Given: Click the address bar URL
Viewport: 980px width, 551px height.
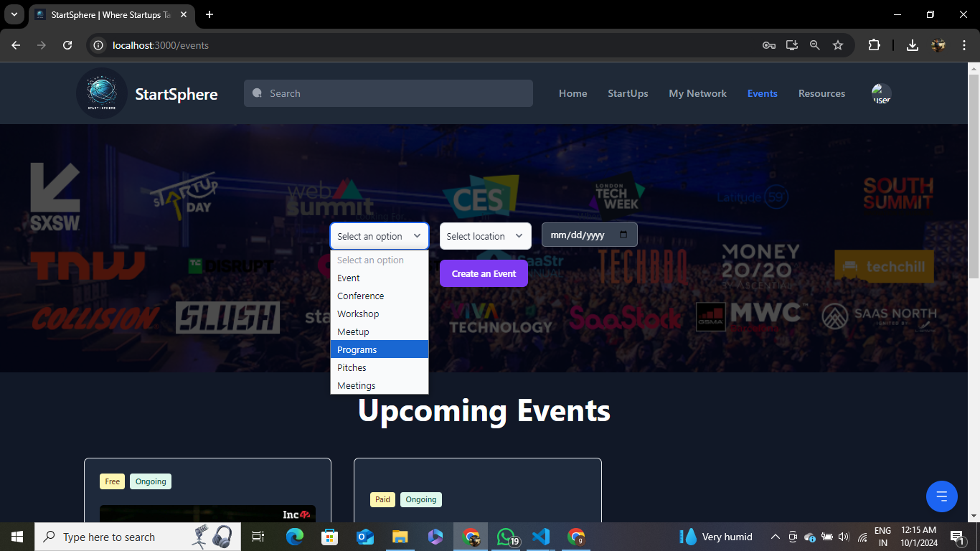Looking at the screenshot, I should (x=161, y=45).
